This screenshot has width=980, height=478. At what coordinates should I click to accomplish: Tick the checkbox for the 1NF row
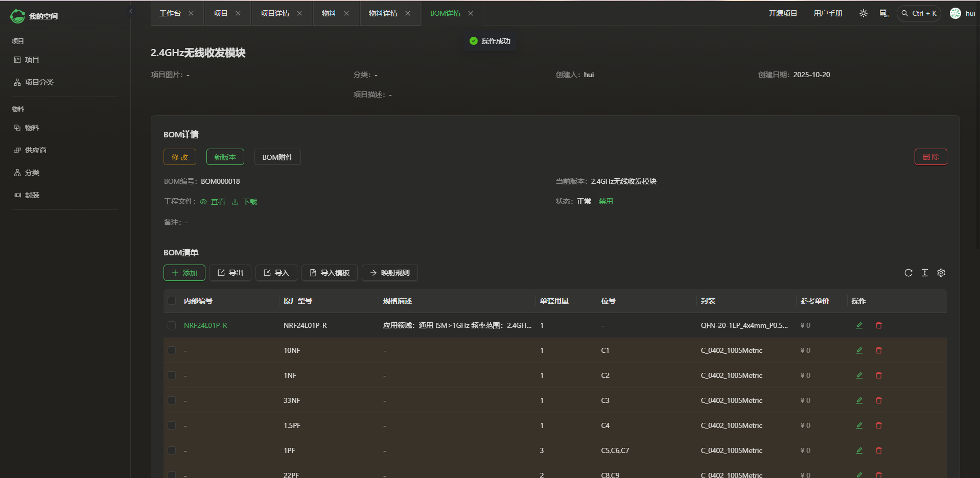pyautogui.click(x=172, y=375)
